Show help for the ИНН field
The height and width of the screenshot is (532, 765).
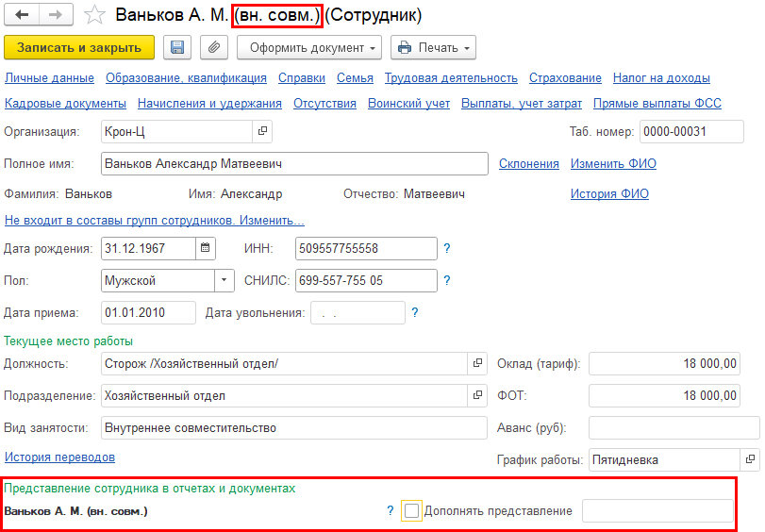(x=447, y=248)
